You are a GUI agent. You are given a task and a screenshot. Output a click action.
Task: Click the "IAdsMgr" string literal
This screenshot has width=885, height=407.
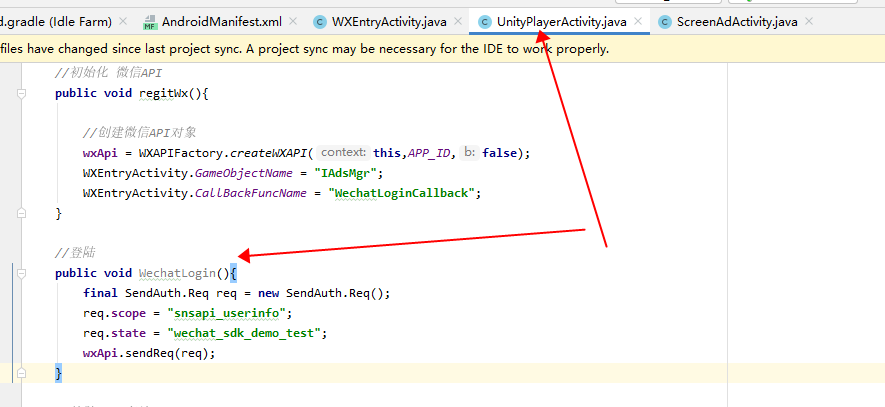click(x=345, y=173)
